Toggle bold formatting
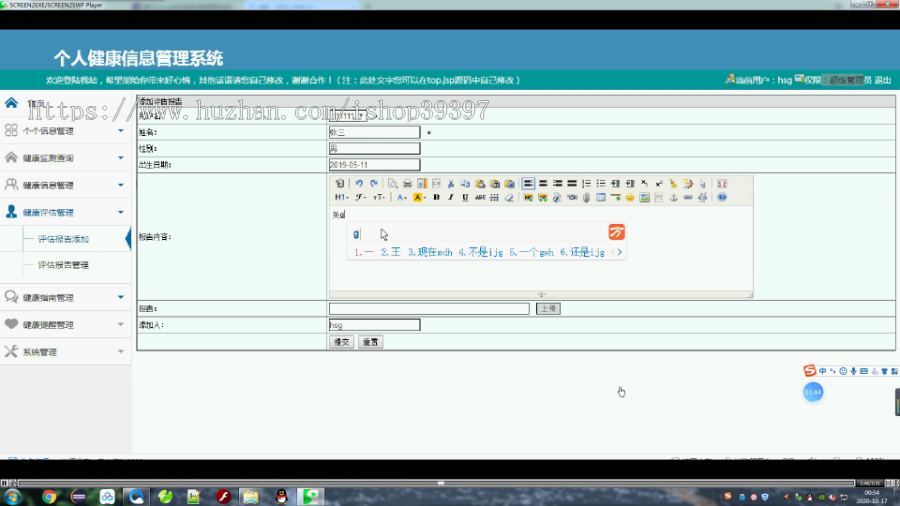 [x=436, y=197]
